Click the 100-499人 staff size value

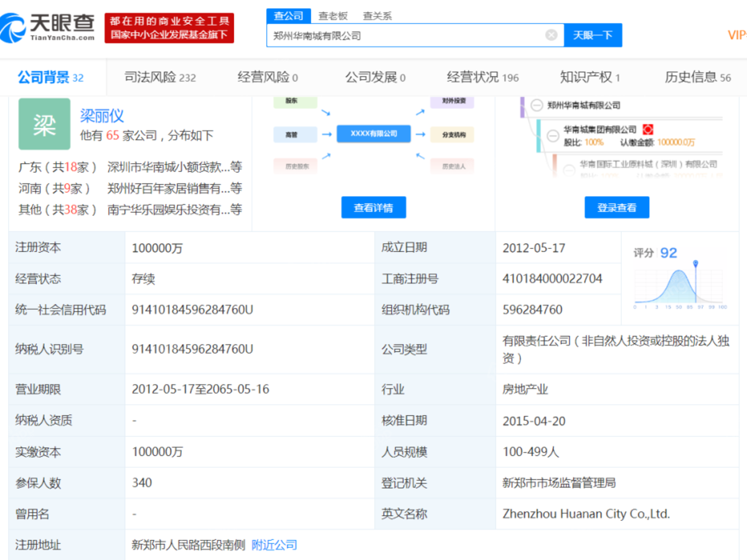[x=531, y=452]
